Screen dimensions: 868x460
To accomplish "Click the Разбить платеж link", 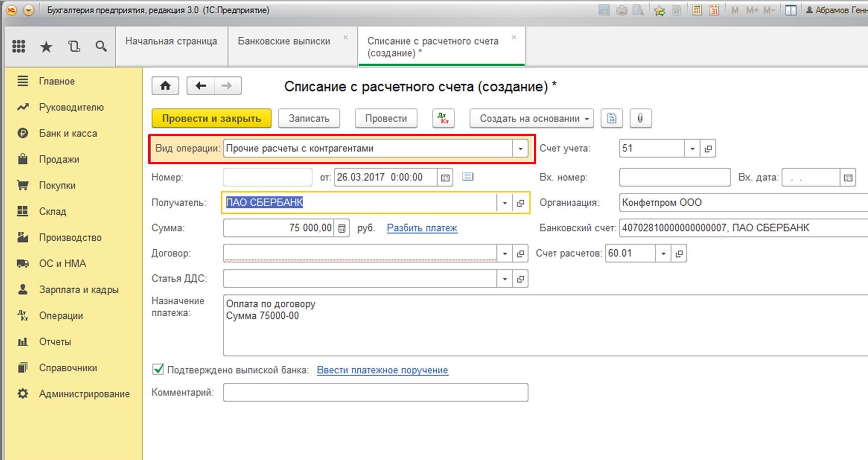I will point(421,228).
